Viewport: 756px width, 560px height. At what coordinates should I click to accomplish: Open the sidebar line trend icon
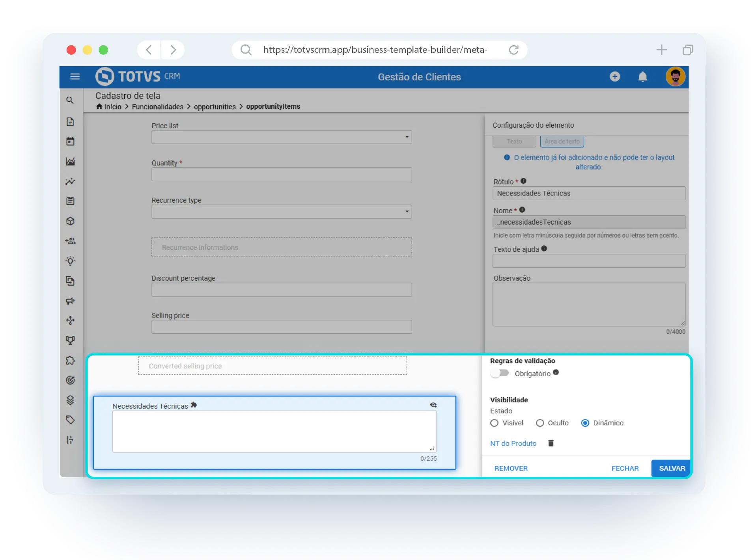point(70,181)
